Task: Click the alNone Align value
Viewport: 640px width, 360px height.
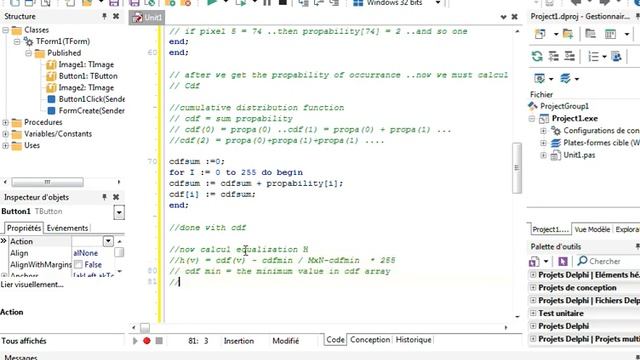Action: (x=86, y=253)
